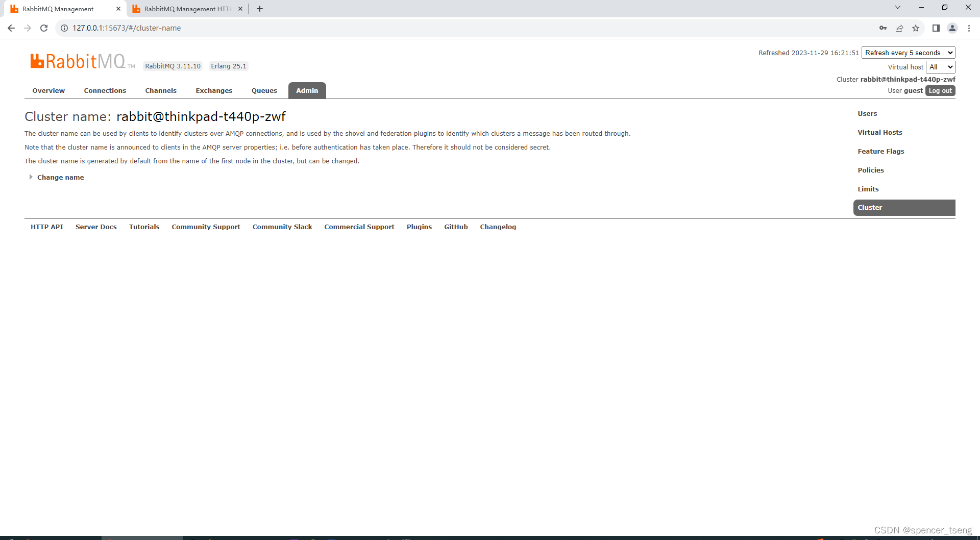Open a new browser tab
Image resolution: width=980 pixels, height=540 pixels.
[x=259, y=9]
